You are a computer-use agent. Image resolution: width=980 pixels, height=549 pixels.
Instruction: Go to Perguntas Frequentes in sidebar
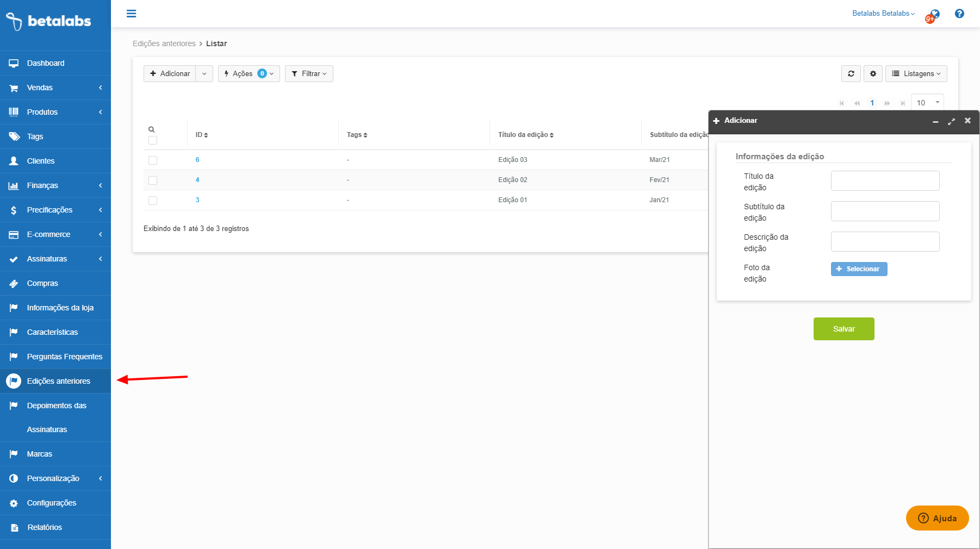click(x=64, y=357)
